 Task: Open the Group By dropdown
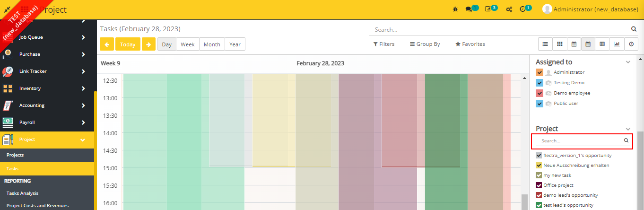pyautogui.click(x=425, y=44)
